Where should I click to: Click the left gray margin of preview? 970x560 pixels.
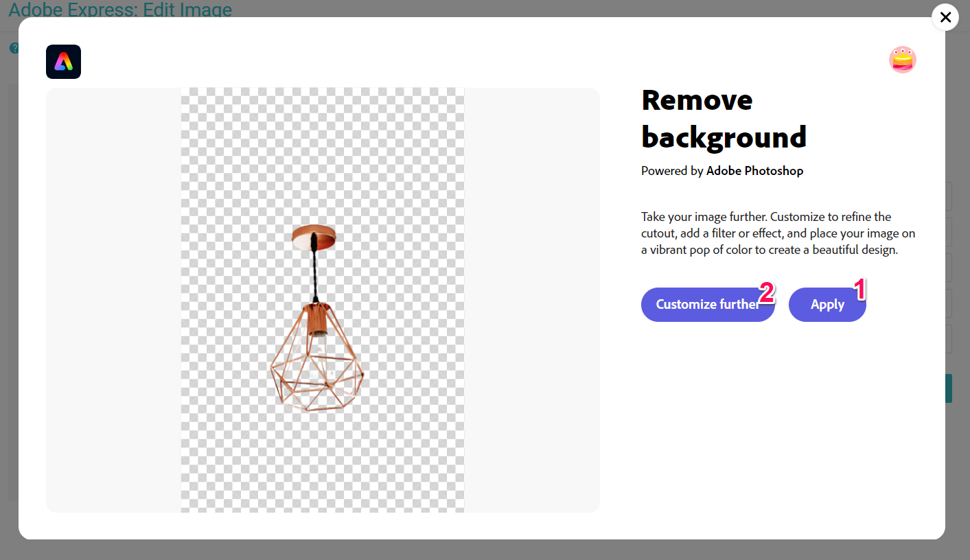tap(113, 299)
